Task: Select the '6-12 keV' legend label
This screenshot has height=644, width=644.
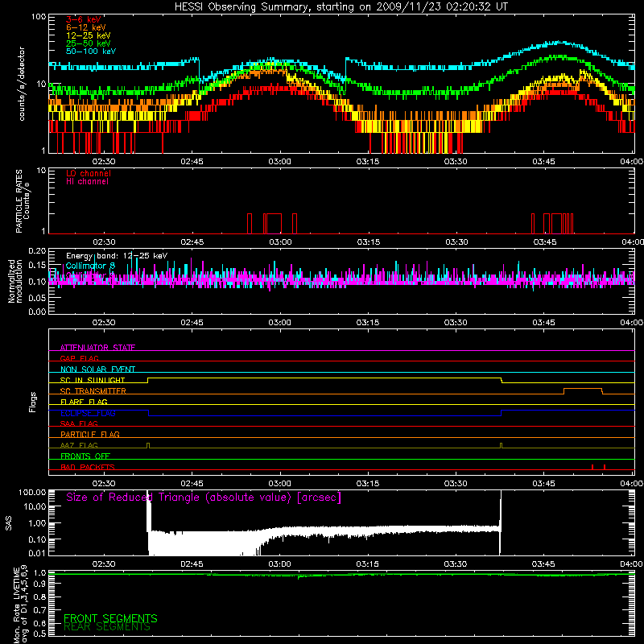Action: pos(85,27)
